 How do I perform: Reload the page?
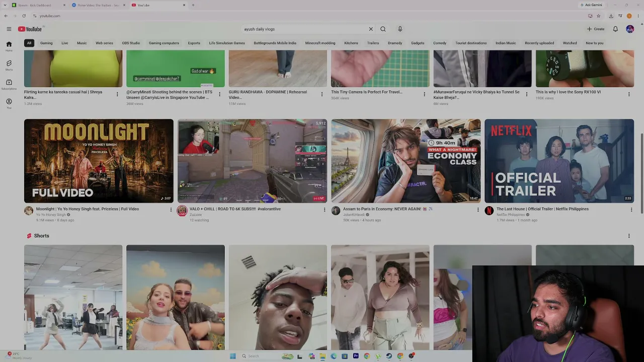(x=24, y=16)
